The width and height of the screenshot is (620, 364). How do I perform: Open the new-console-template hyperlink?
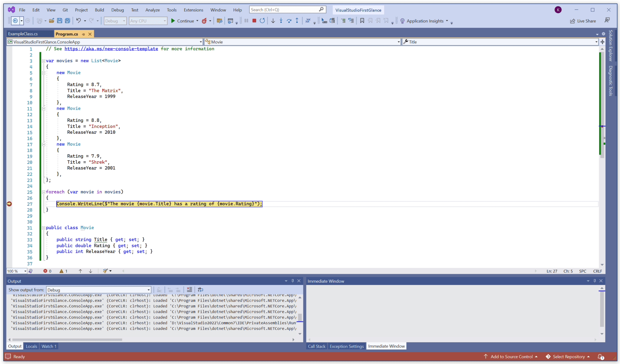[111, 49]
